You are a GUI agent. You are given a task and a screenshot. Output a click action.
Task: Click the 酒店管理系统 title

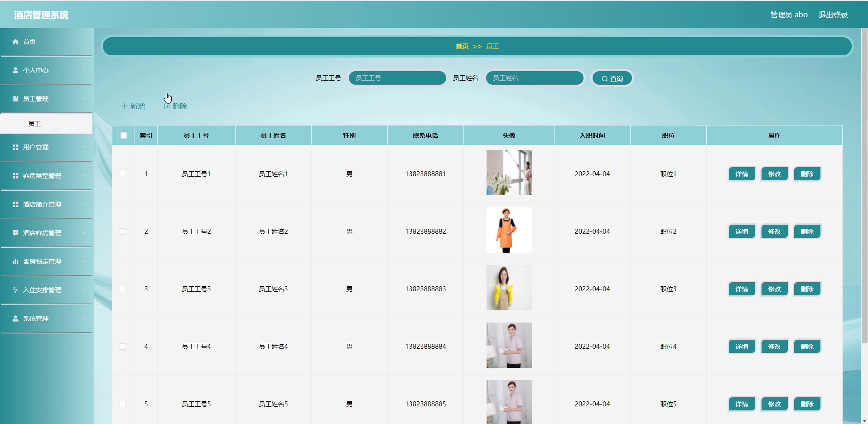pos(41,15)
